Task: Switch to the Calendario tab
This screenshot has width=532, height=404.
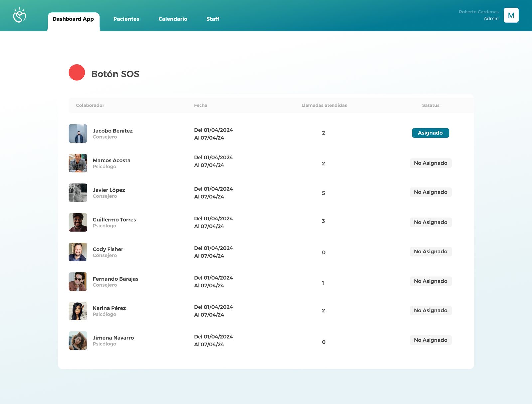Action: (173, 19)
